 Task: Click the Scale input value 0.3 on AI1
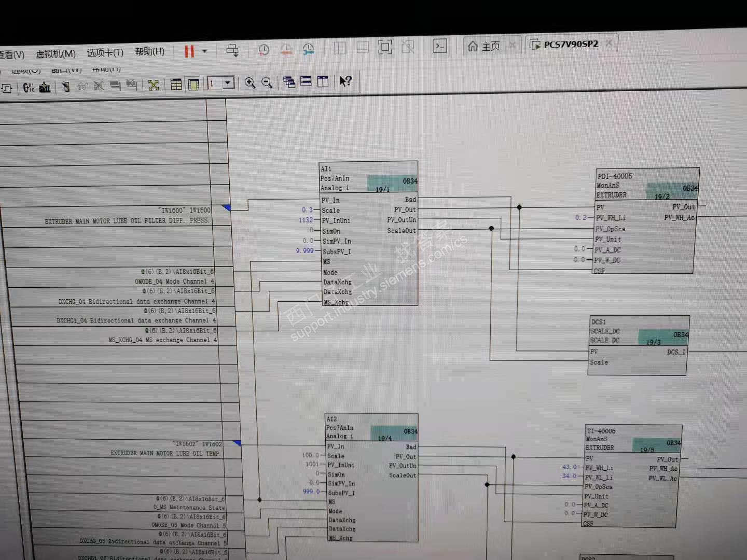tap(307, 210)
